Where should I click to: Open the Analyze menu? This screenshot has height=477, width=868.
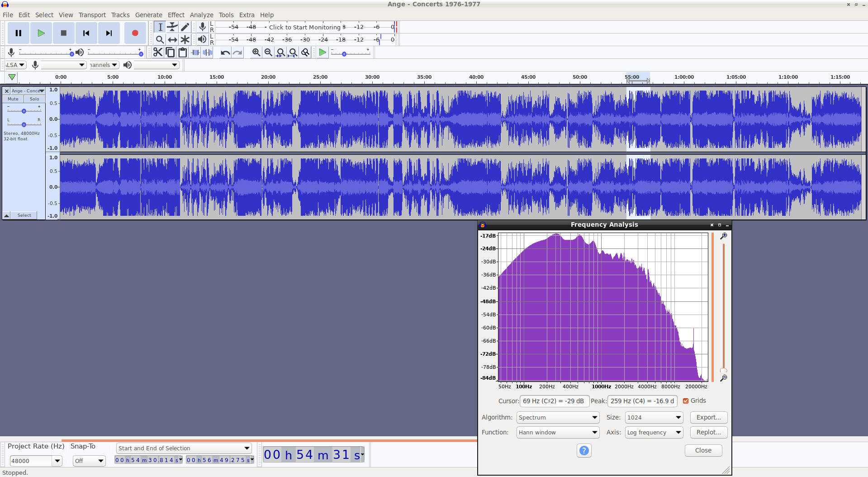point(201,15)
